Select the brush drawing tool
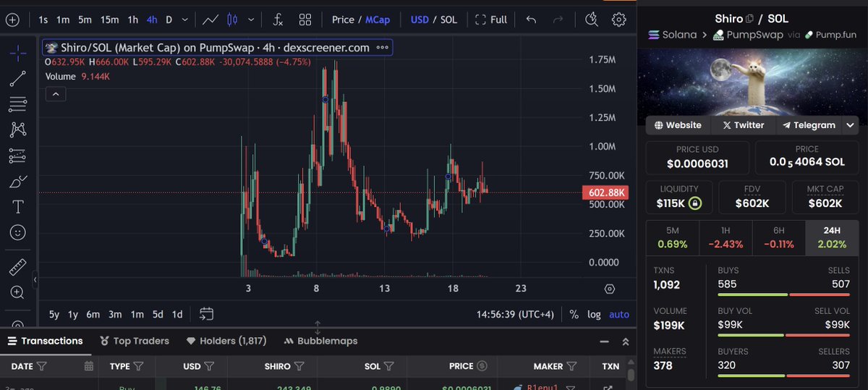The height and width of the screenshot is (390, 868). pos(18,181)
